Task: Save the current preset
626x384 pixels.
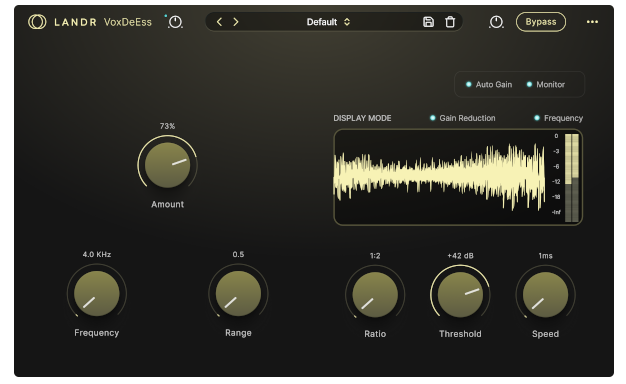Action: [x=428, y=22]
